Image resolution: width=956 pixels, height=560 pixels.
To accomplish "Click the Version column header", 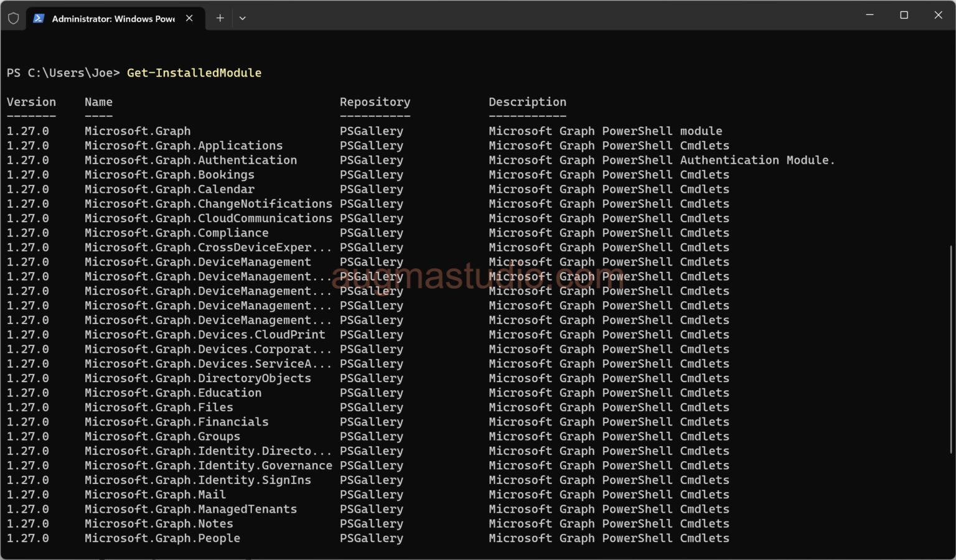I will (x=31, y=101).
